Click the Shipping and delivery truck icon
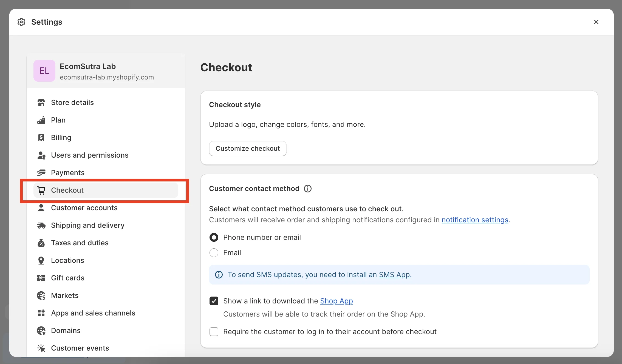The height and width of the screenshot is (364, 622). coord(41,225)
